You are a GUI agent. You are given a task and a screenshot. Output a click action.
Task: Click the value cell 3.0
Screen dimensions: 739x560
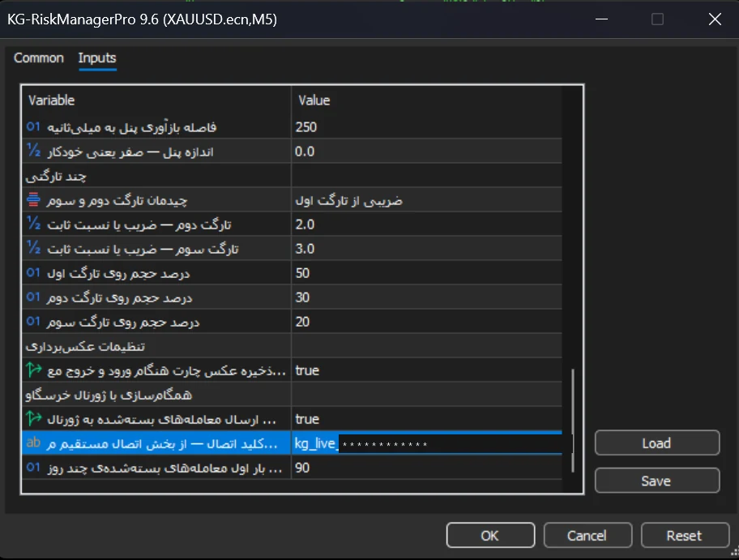click(427, 249)
